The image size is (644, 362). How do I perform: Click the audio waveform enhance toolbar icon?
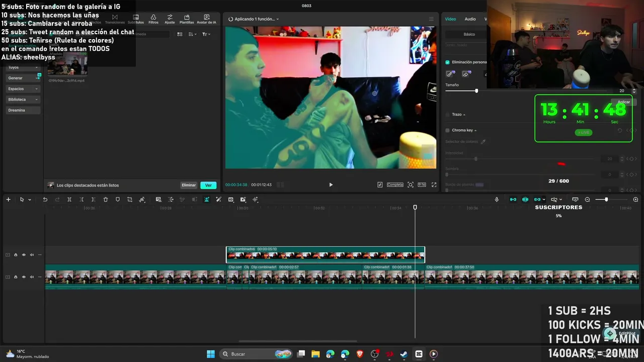point(255,200)
